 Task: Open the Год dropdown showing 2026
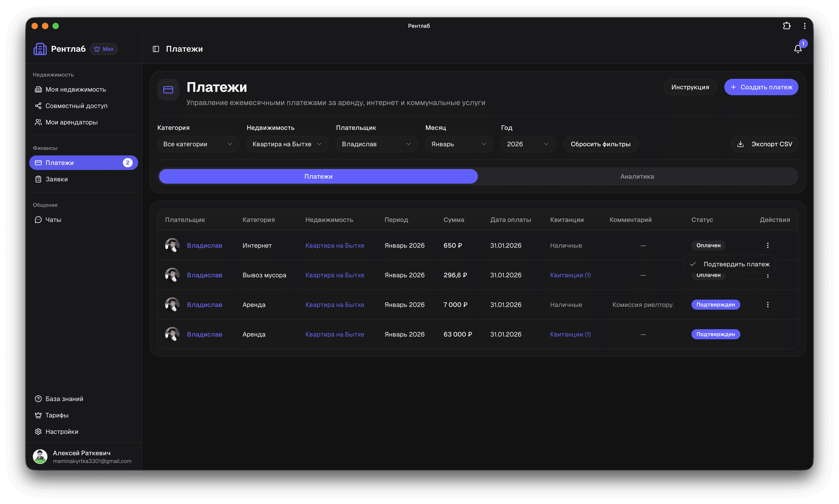point(528,144)
